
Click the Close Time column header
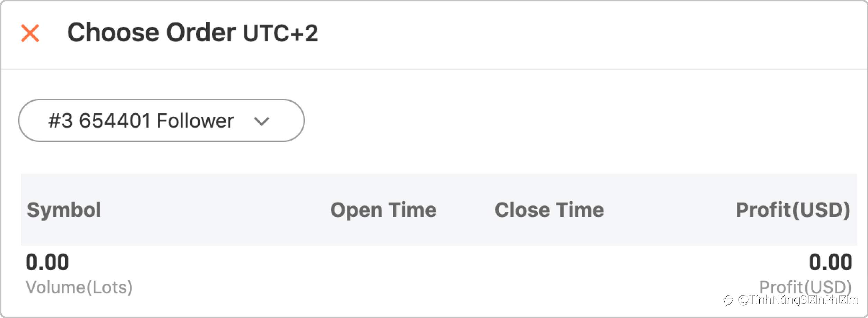[549, 210]
